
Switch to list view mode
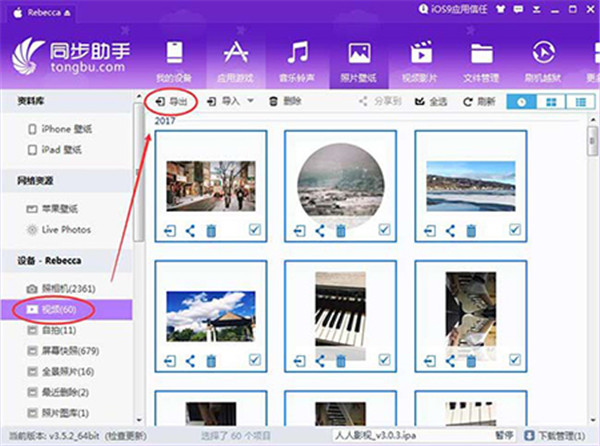pos(579,102)
